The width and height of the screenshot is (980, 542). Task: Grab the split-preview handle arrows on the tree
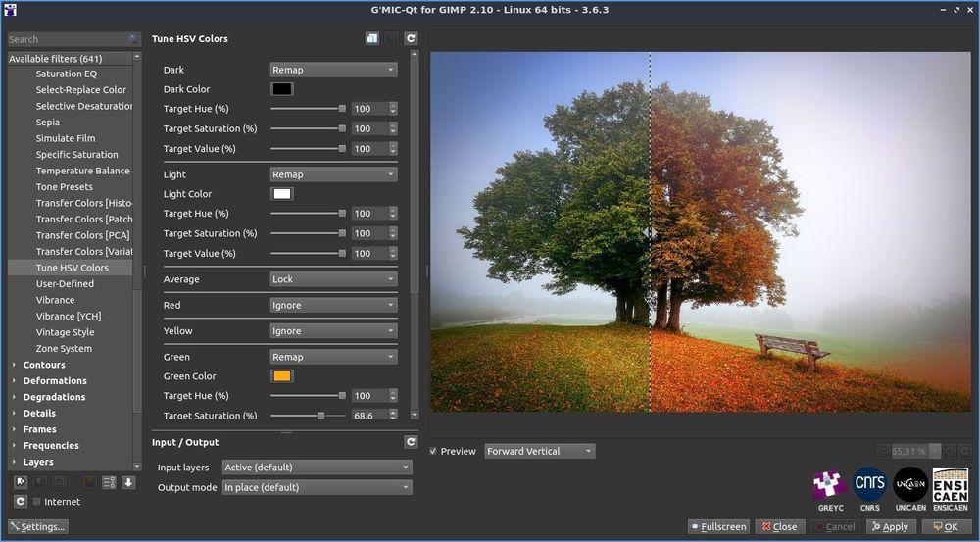(650, 233)
